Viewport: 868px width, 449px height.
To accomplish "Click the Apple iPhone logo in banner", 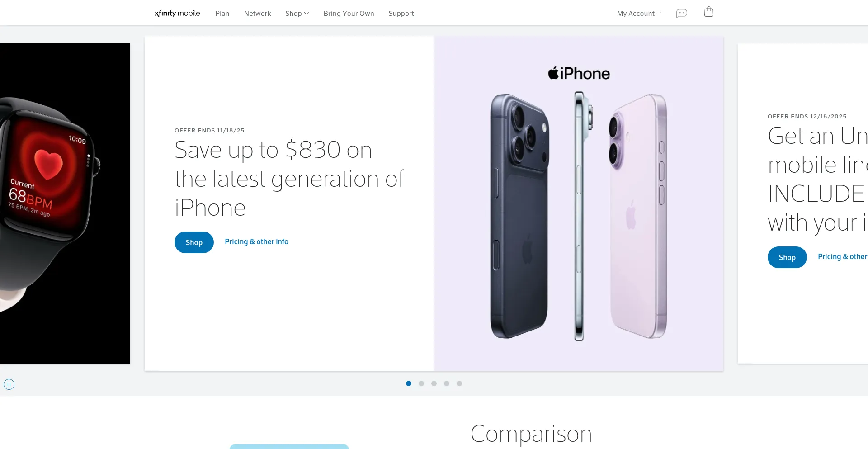I will [x=579, y=73].
